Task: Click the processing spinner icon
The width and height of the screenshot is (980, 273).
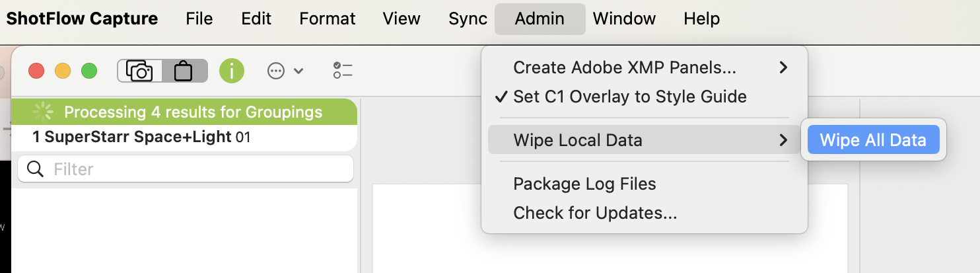Action: tap(43, 112)
